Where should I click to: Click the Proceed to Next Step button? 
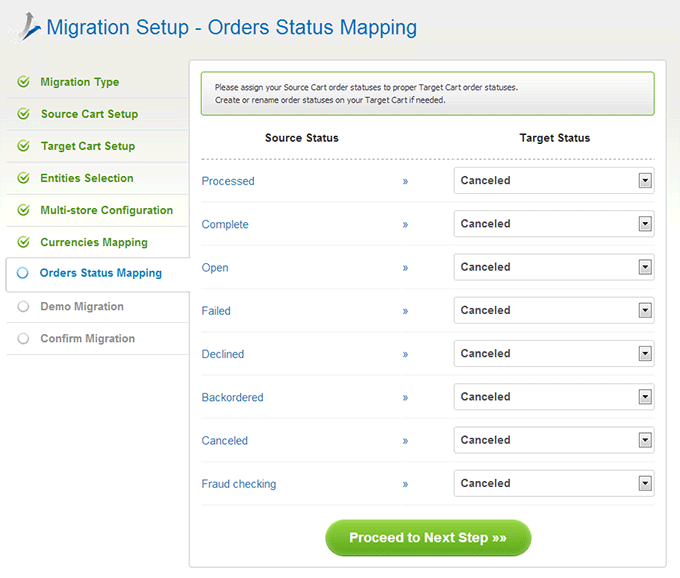click(x=428, y=538)
